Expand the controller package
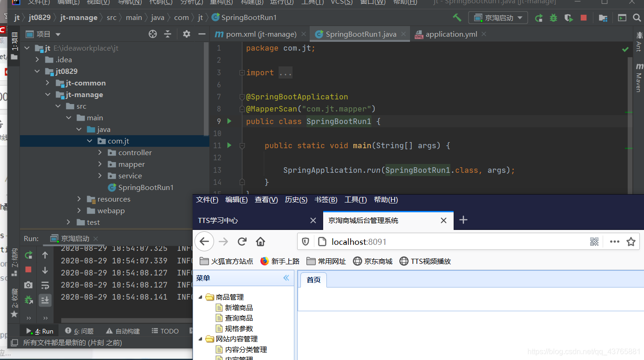This screenshot has width=644, height=360. point(100,152)
